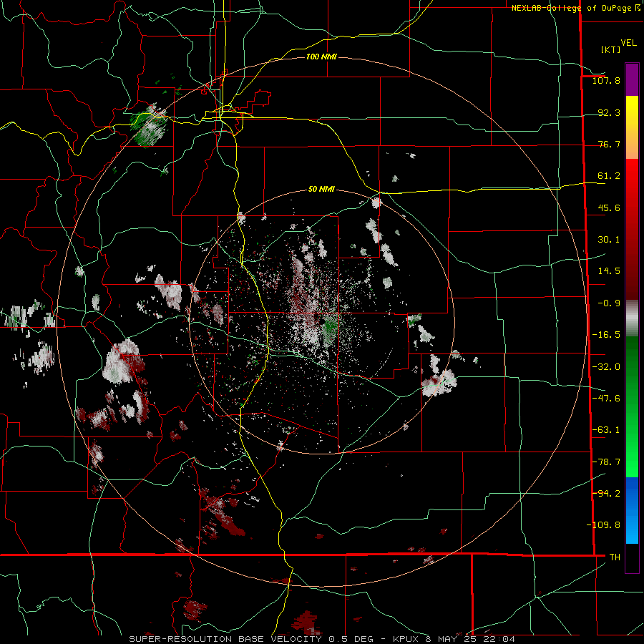Click the -16.5 velocity scale value

606,335
